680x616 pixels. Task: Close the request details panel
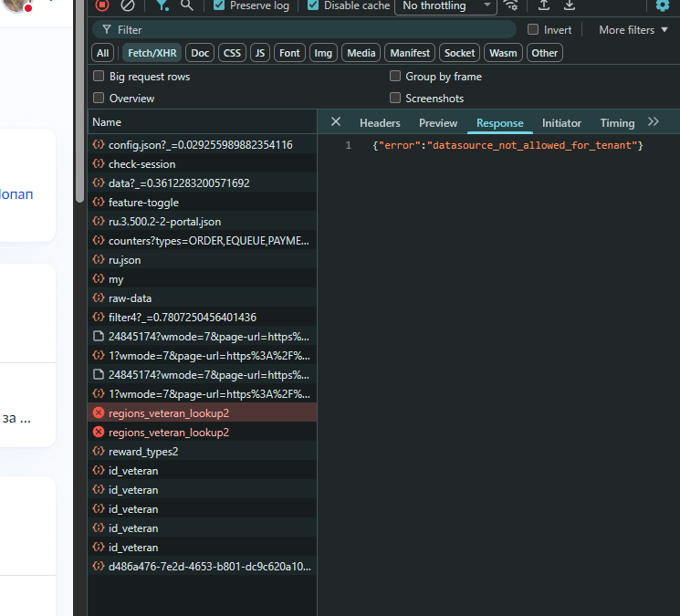(335, 122)
